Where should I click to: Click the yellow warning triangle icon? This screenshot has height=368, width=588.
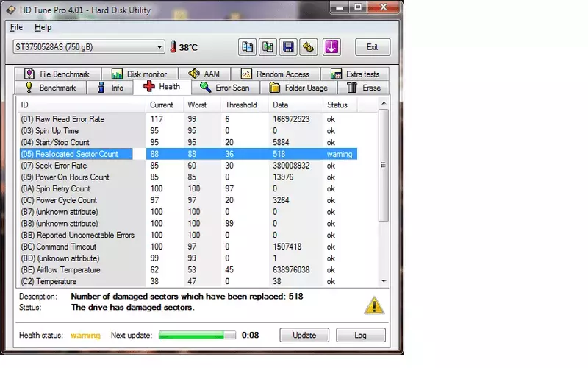tap(374, 305)
